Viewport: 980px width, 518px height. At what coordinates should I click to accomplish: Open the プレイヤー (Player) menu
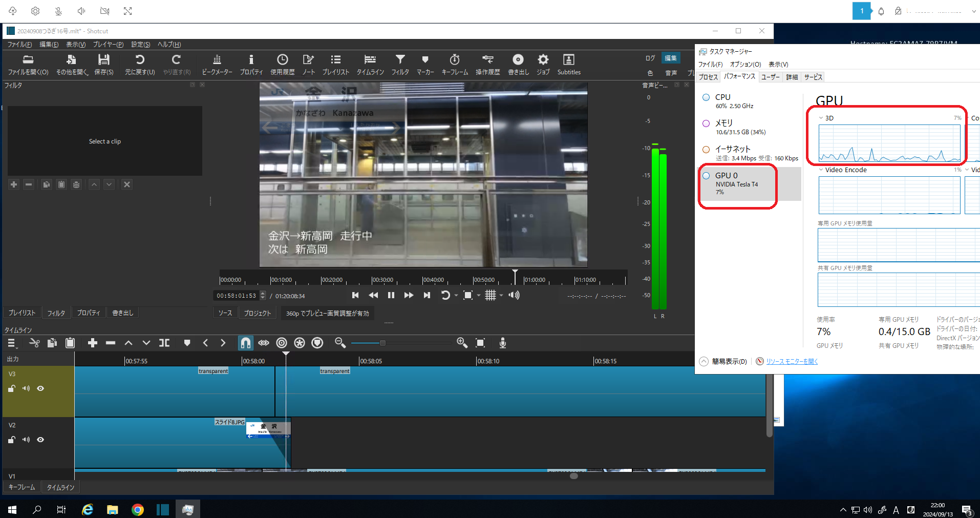[x=108, y=45]
